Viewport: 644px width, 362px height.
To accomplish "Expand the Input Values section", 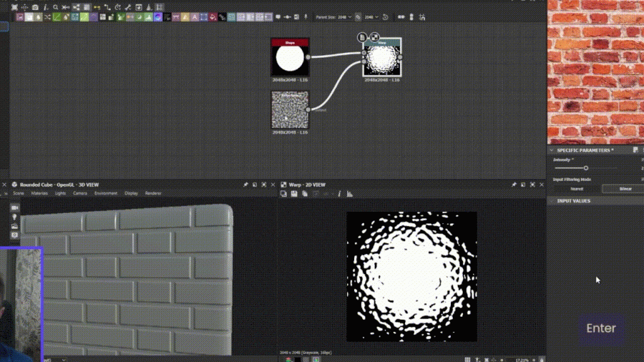I will [552, 201].
